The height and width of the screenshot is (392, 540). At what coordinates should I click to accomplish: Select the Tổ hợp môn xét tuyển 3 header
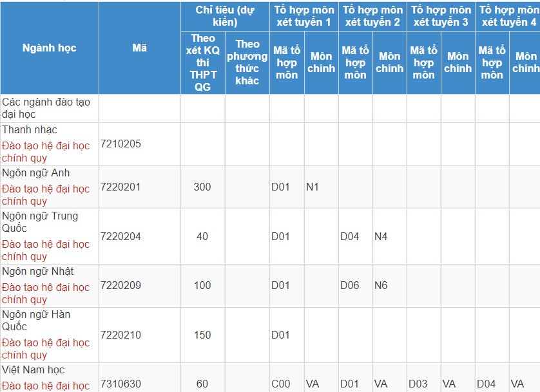click(x=441, y=16)
